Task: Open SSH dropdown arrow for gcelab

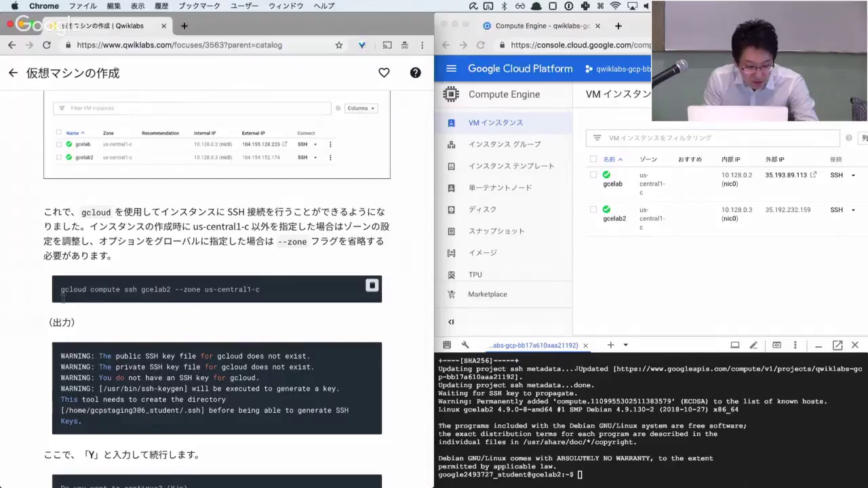Action: [x=853, y=176]
